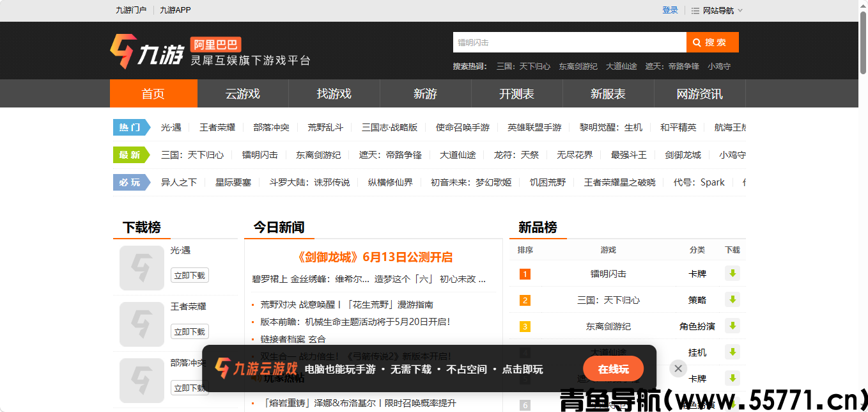Click hot search 小鸡夺
This screenshot has width=868, height=412.
(719, 66)
